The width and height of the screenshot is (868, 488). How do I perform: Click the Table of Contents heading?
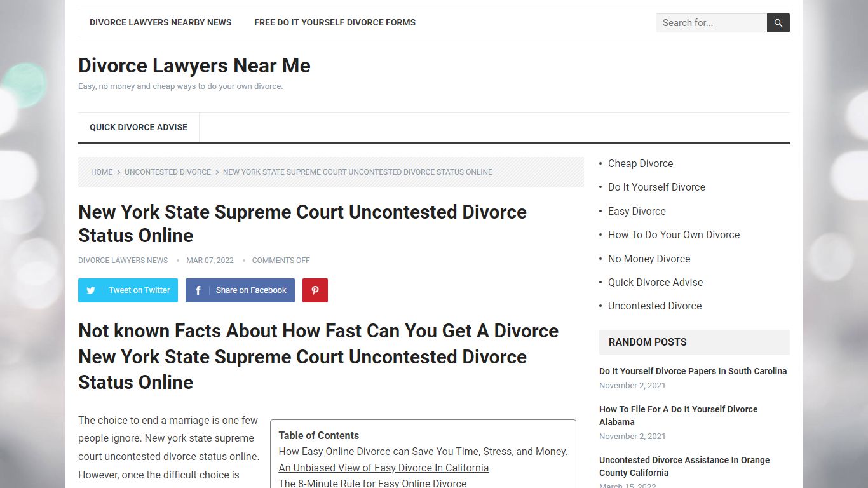318,435
